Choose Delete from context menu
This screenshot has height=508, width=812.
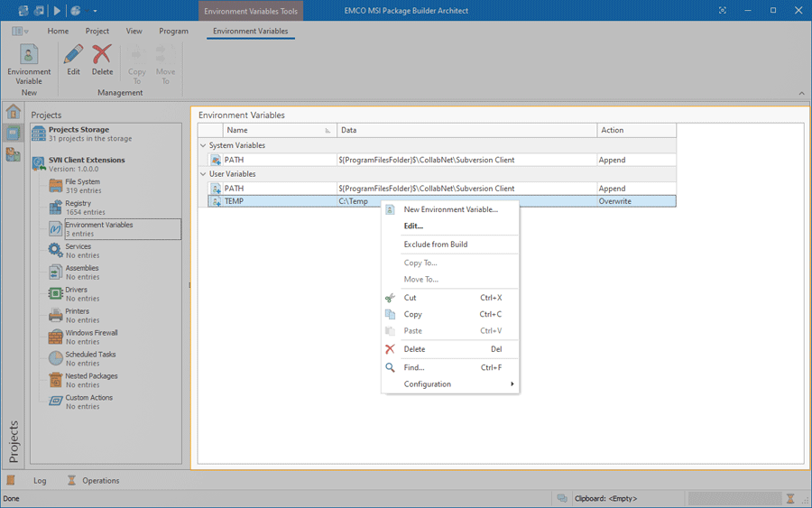point(450,349)
